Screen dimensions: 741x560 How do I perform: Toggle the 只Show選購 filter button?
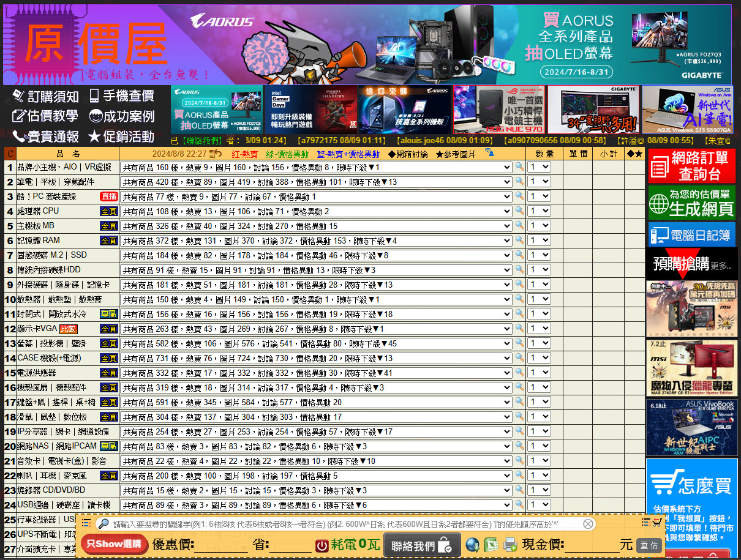(114, 543)
